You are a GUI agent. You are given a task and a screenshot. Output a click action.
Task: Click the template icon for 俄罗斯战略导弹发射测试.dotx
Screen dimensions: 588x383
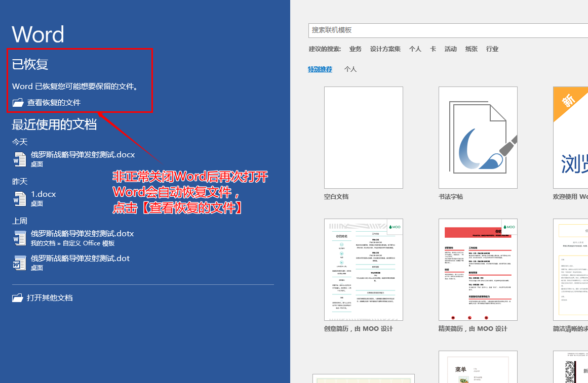click(20, 238)
